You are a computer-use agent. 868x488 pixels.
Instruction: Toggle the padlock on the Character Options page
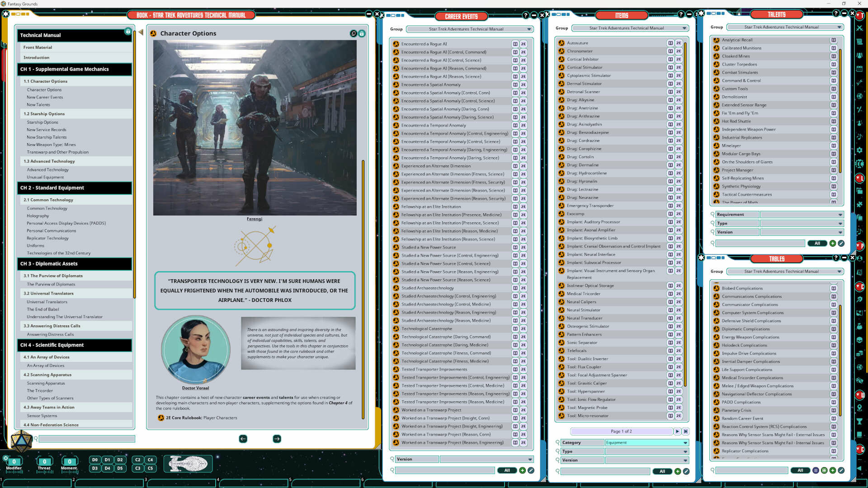point(362,33)
